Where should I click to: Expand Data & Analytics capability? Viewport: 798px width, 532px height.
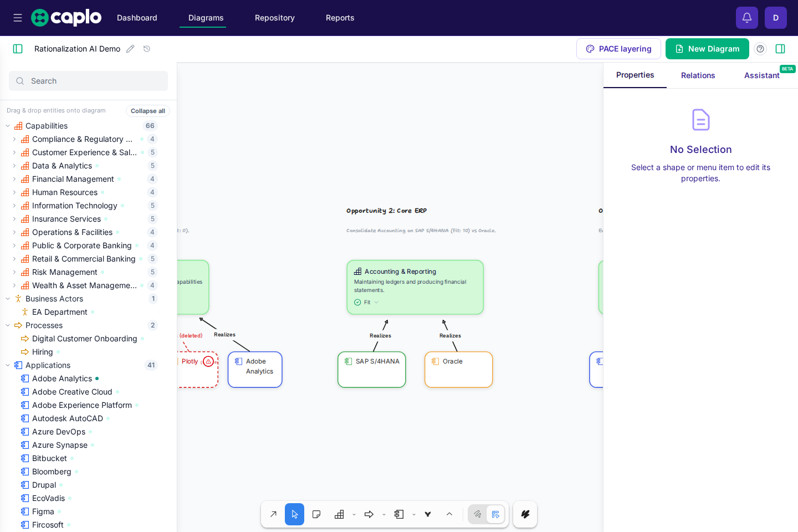(x=14, y=166)
